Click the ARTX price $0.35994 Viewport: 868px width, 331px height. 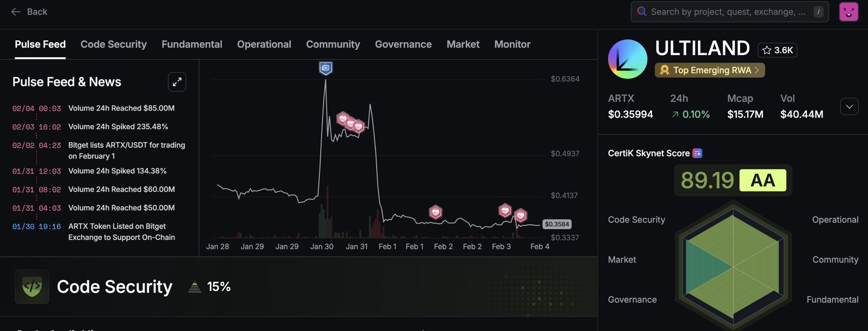631,114
